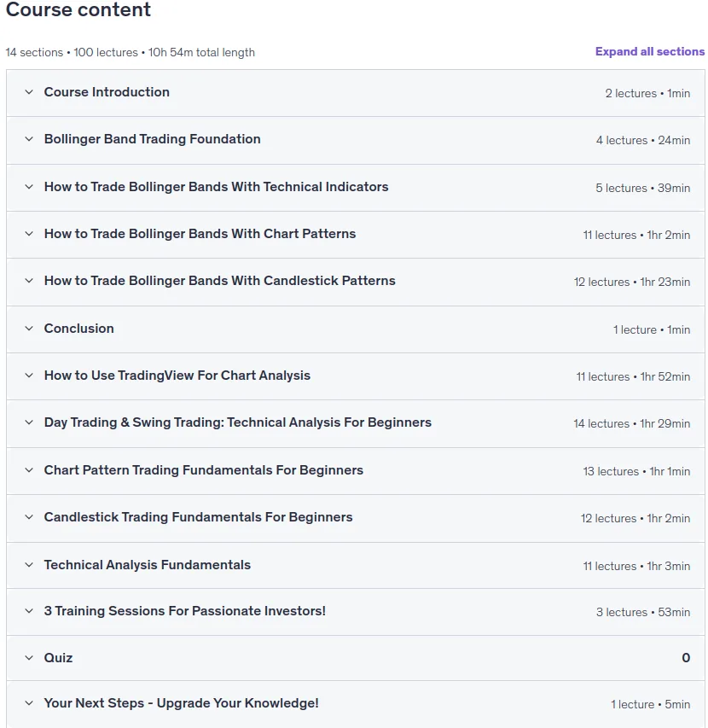Click '12 lectures • 1hr 23min' summary text
This screenshot has height=728, width=708.
click(x=632, y=282)
